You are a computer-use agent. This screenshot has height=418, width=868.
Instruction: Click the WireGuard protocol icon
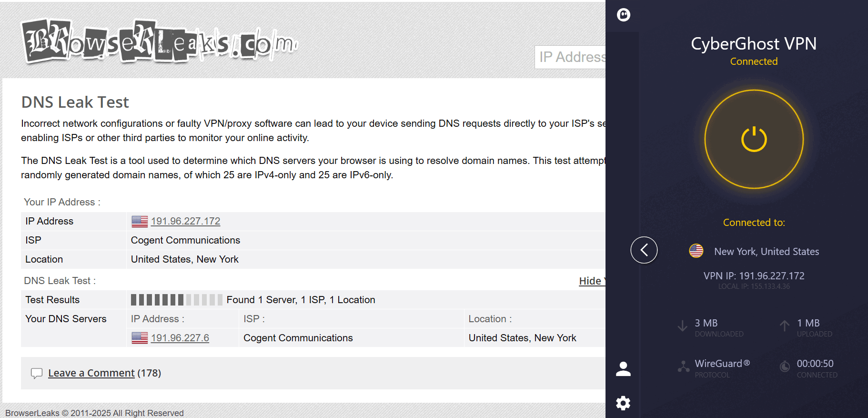(684, 367)
